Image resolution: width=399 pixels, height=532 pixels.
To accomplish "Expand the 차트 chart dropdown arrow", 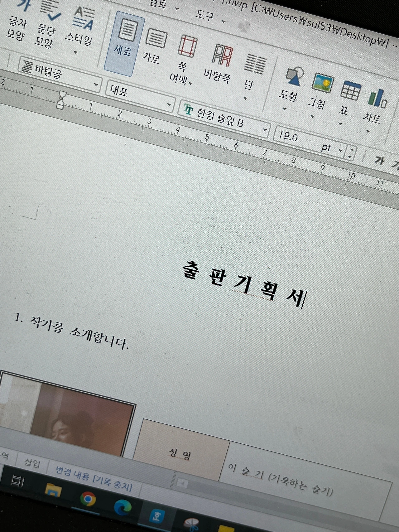I will point(368,131).
